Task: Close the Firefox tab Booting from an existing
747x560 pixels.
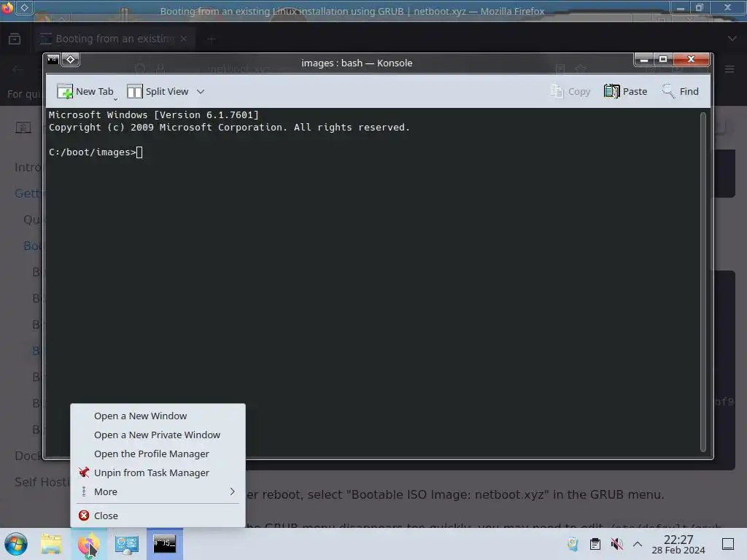Action: tap(184, 39)
